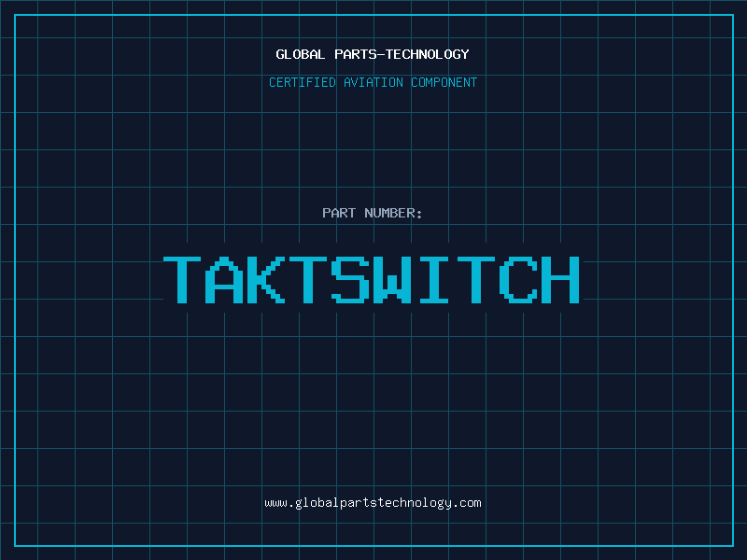Click the PART NUMBER: label
The height and width of the screenshot is (560, 747).
tap(373, 213)
